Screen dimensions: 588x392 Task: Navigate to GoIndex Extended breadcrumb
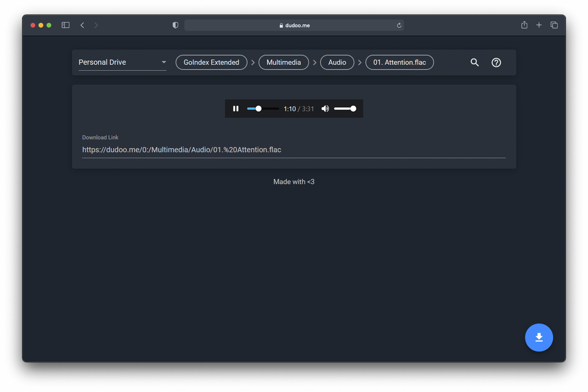(x=211, y=62)
